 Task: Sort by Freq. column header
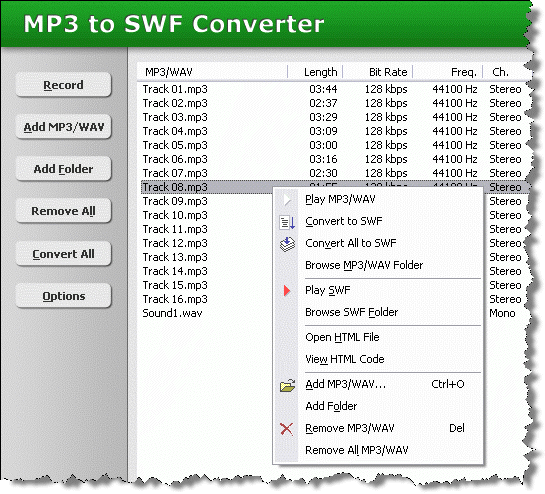pos(448,72)
